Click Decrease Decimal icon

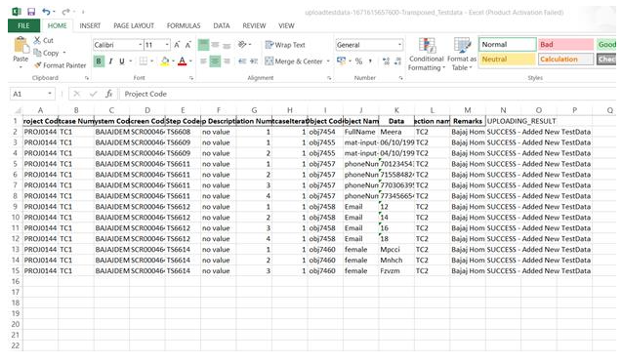coord(397,61)
